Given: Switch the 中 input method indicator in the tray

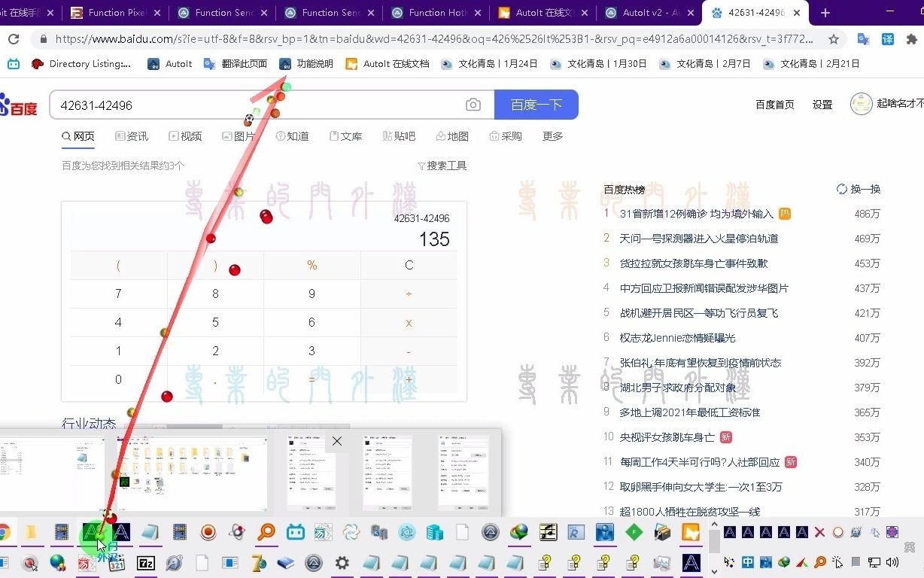Looking at the screenshot, I should 747,562.
